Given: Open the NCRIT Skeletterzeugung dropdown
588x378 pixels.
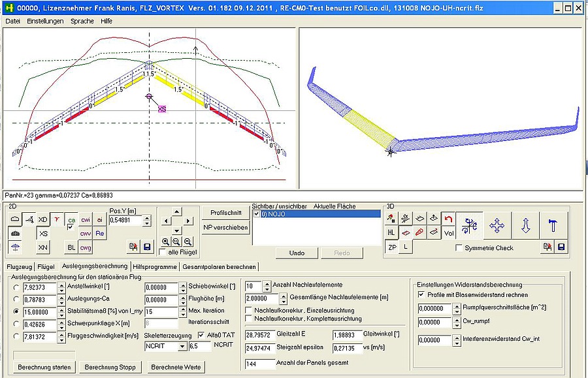Looking at the screenshot, I should (x=182, y=347).
